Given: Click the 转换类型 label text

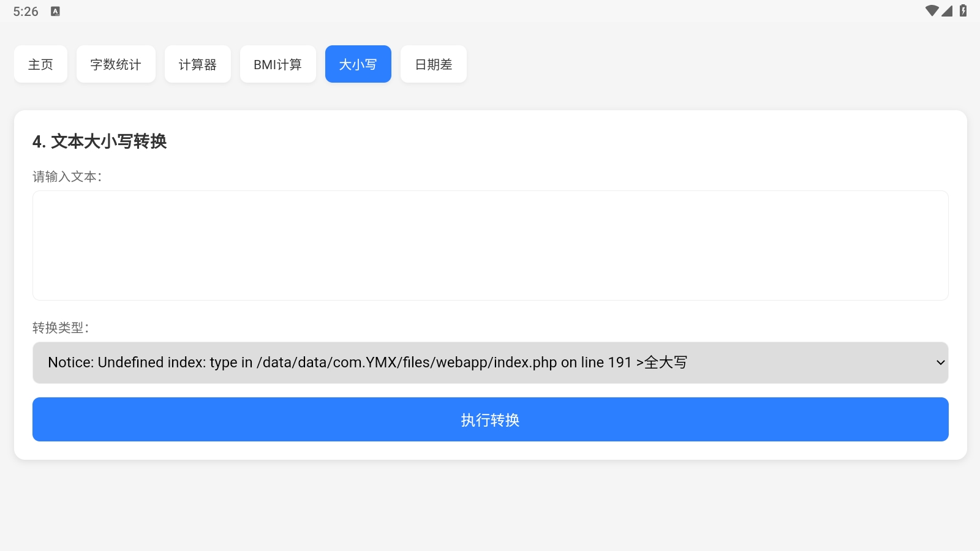Looking at the screenshot, I should (62, 328).
